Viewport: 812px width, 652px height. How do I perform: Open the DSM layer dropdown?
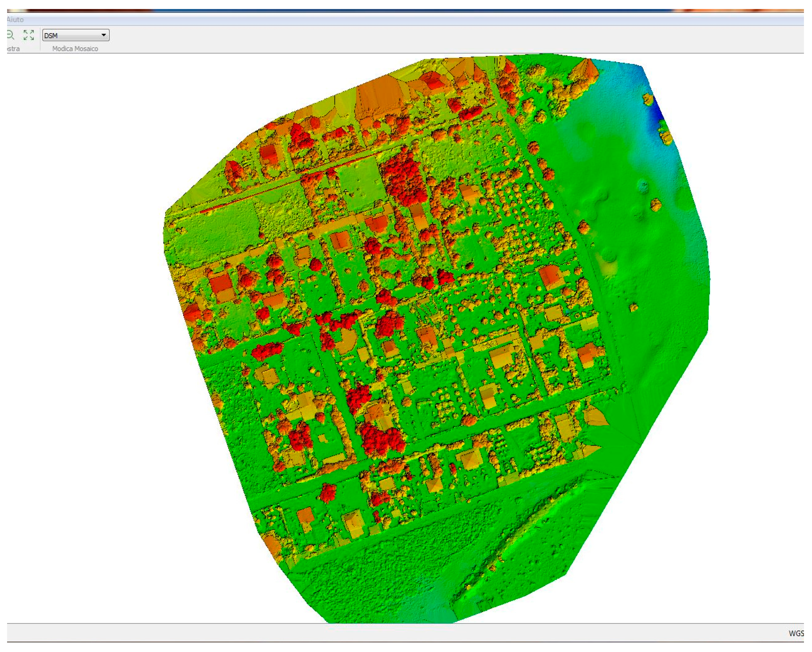76,35
